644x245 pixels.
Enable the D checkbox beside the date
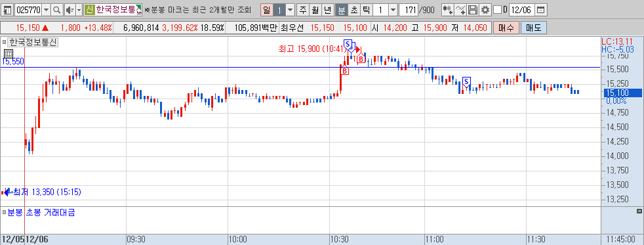pos(497,10)
